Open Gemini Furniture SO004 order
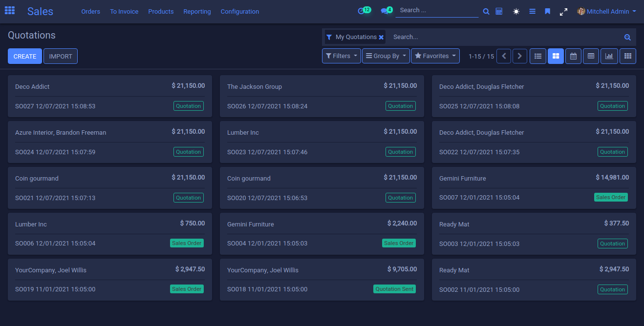Screen dimensions: 644x326 [x=322, y=234]
